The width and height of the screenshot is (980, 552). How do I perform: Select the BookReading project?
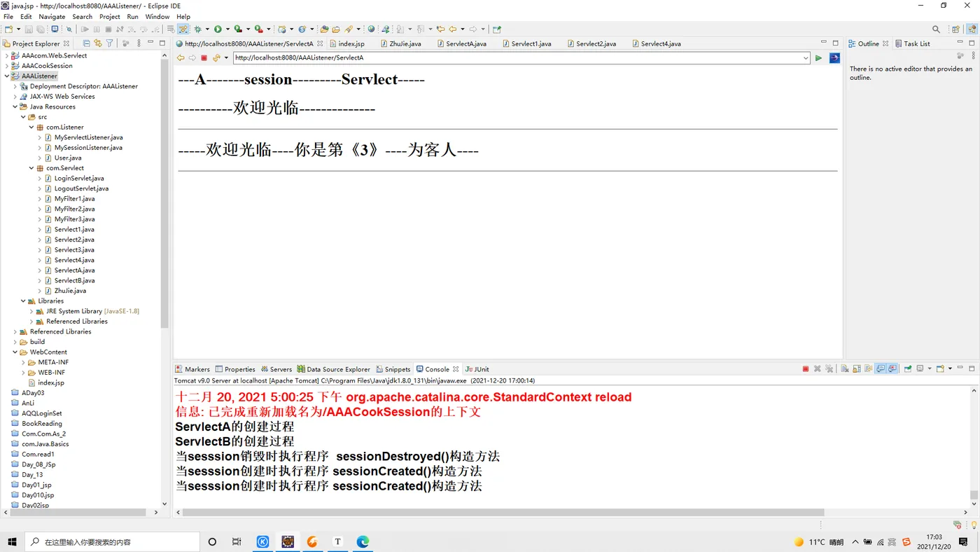coord(41,424)
